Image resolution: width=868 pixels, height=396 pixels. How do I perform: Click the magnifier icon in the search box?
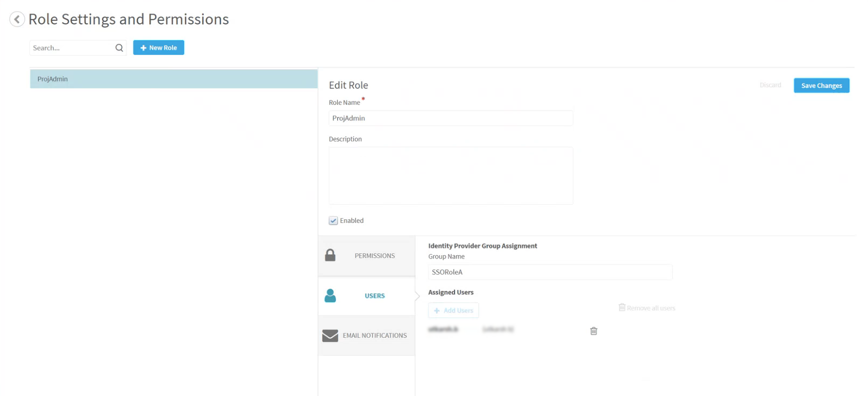click(x=119, y=48)
